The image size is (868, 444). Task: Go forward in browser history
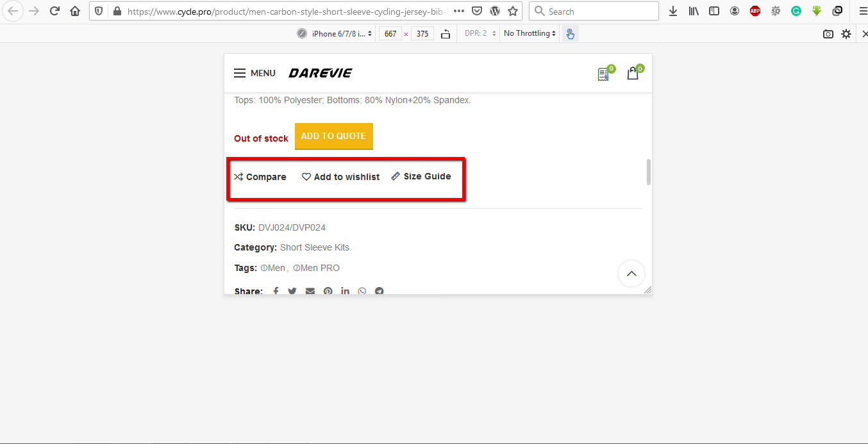click(34, 11)
